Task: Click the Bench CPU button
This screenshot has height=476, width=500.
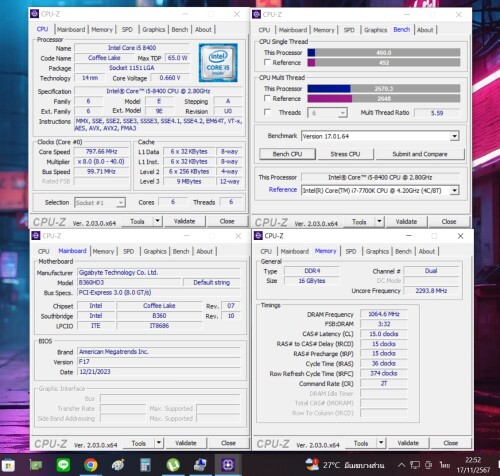Action: (x=287, y=154)
